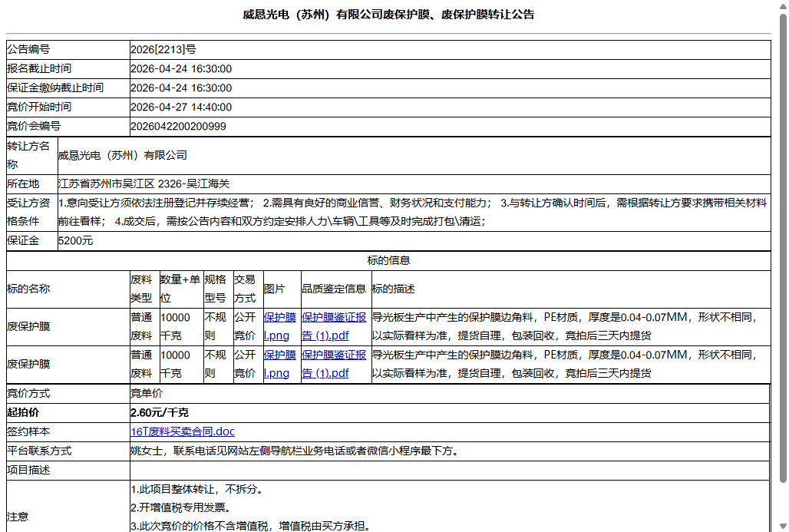Click note 1.此项目整体转让，不拆分。
Screen dimensions: 789x532
[197, 489]
